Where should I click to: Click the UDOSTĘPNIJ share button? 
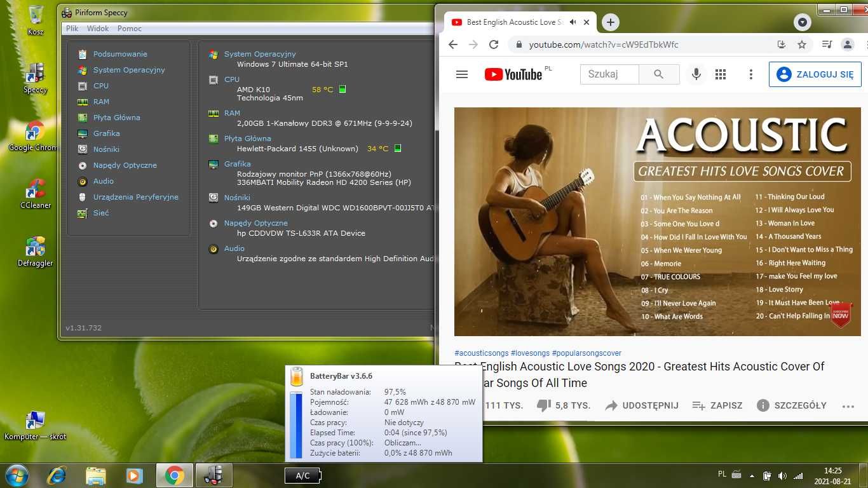click(642, 405)
